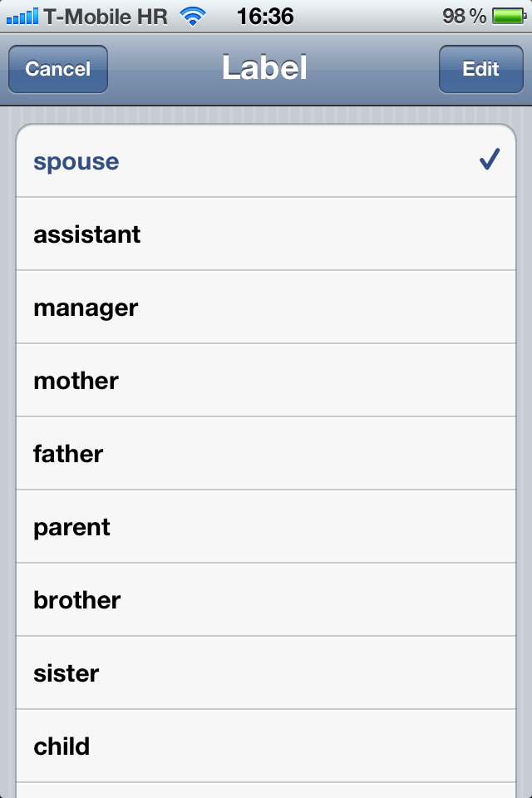532x798 pixels.
Task: Tap the Cancel button
Action: click(57, 69)
